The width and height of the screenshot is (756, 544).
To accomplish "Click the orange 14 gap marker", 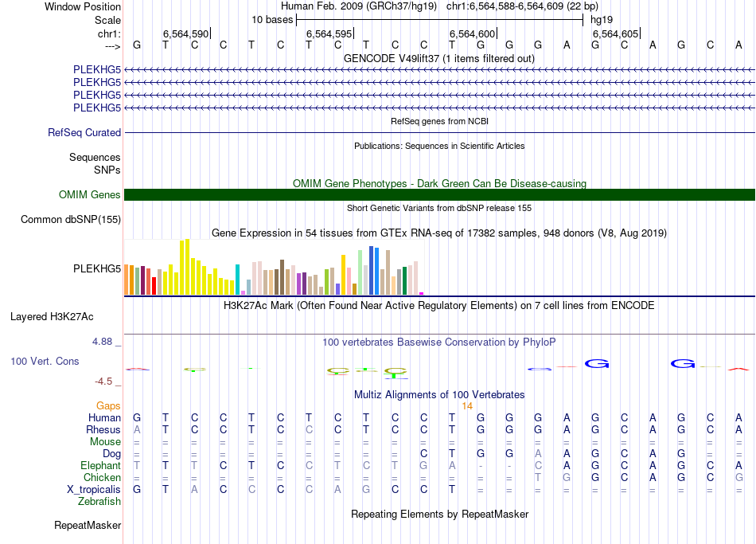I will [467, 406].
